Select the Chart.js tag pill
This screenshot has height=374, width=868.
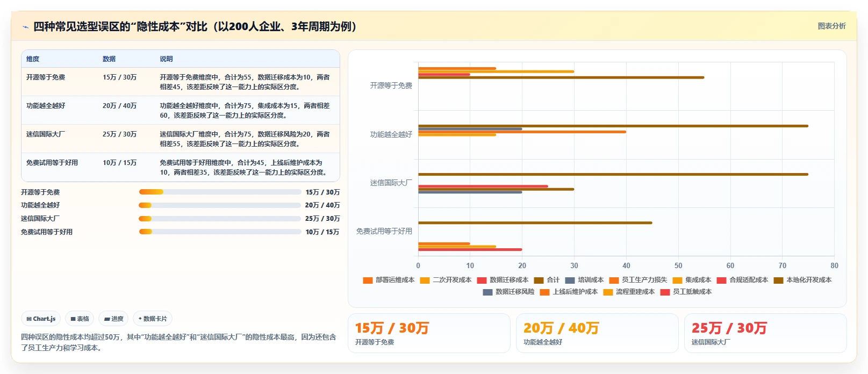coord(41,319)
